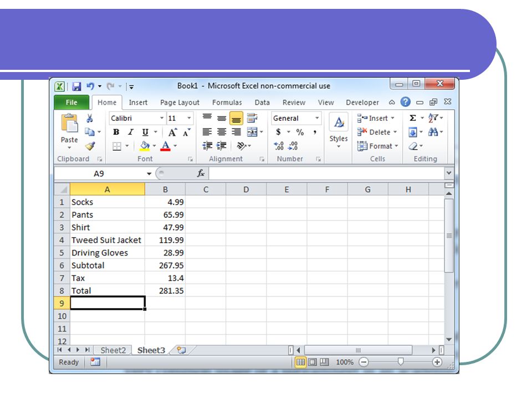
Task: Click the Format cells button
Action: pos(377,146)
